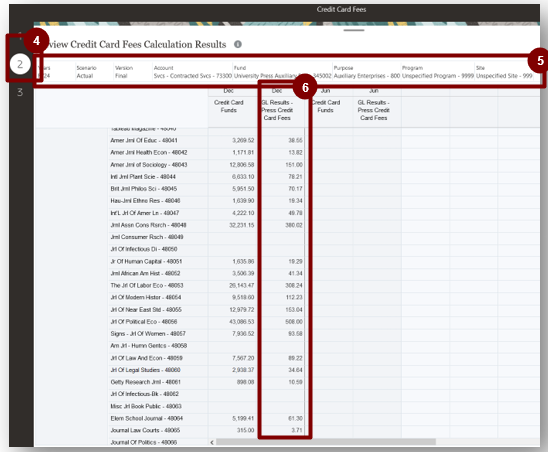Click the Credit Card Fees window title
This screenshot has height=452, width=548.
click(x=341, y=9)
